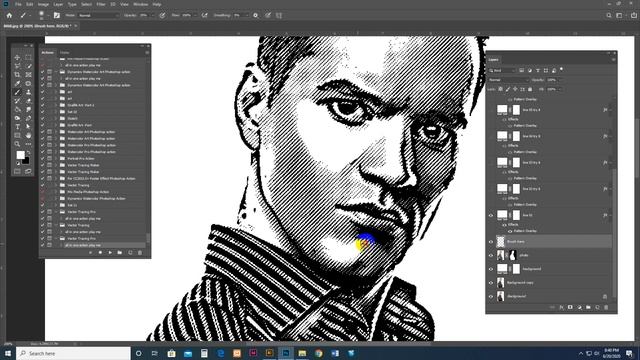Select the Type tool
The height and width of the screenshot is (360, 640).
pos(17,127)
